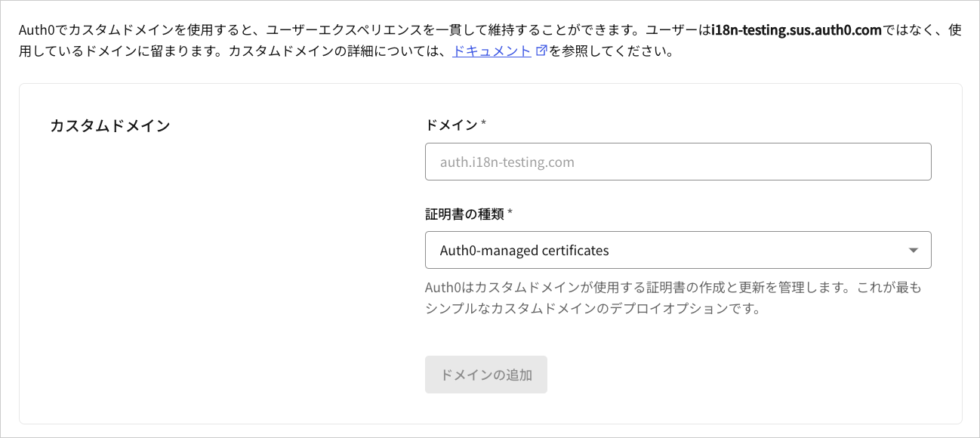Focus the auth.i18n-testing.com placeholder field
980x438 pixels.
coord(678,162)
